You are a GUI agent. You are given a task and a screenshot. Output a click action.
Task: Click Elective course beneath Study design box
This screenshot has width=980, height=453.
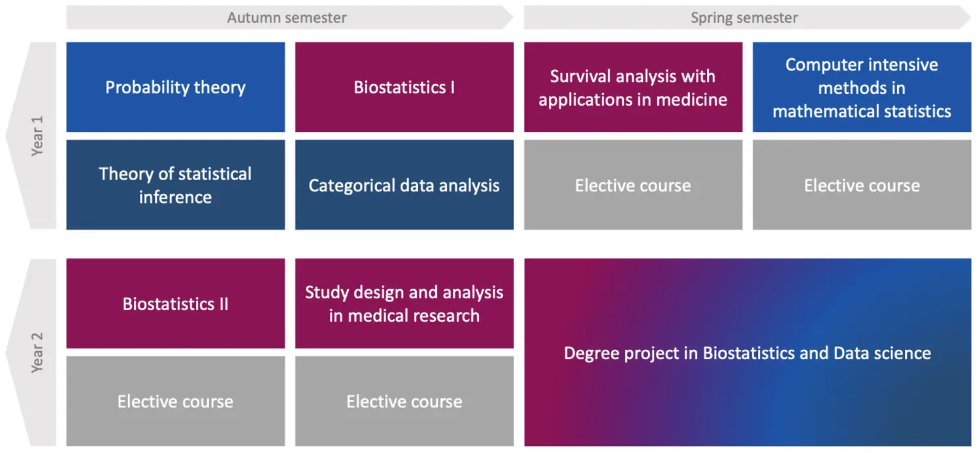pyautogui.click(x=404, y=401)
